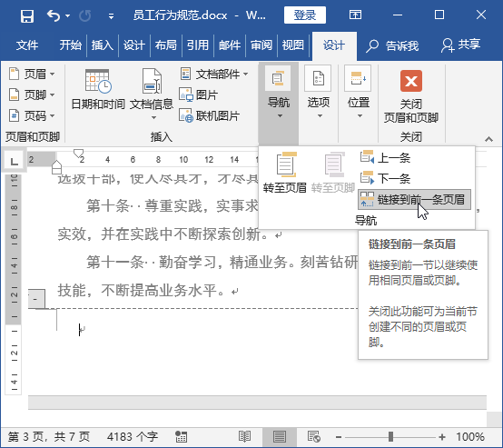The image size is (503, 448).
Task: Click the zoom slider handle
Action: (390, 437)
